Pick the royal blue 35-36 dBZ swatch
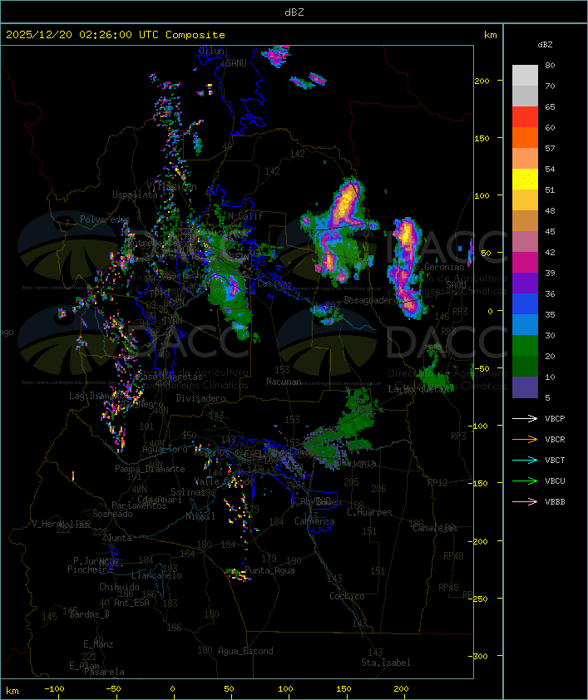The image size is (588, 700). [x=525, y=304]
